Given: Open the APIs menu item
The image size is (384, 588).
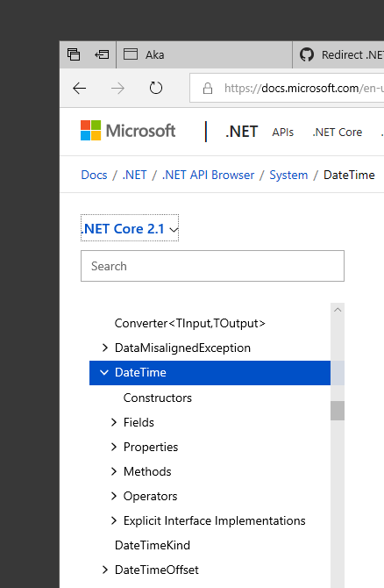Looking at the screenshot, I should tap(283, 133).
